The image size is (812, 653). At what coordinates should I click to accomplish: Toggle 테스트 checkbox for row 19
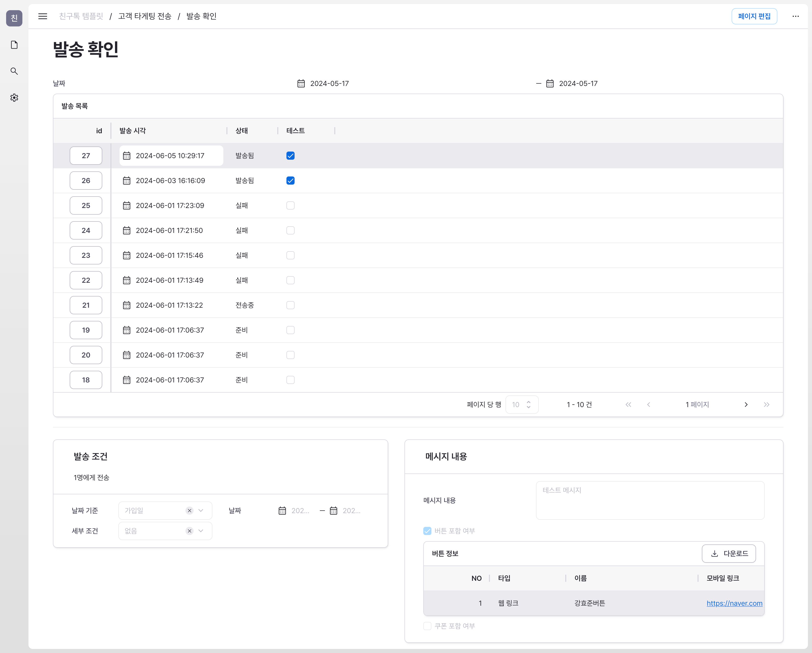[290, 330]
